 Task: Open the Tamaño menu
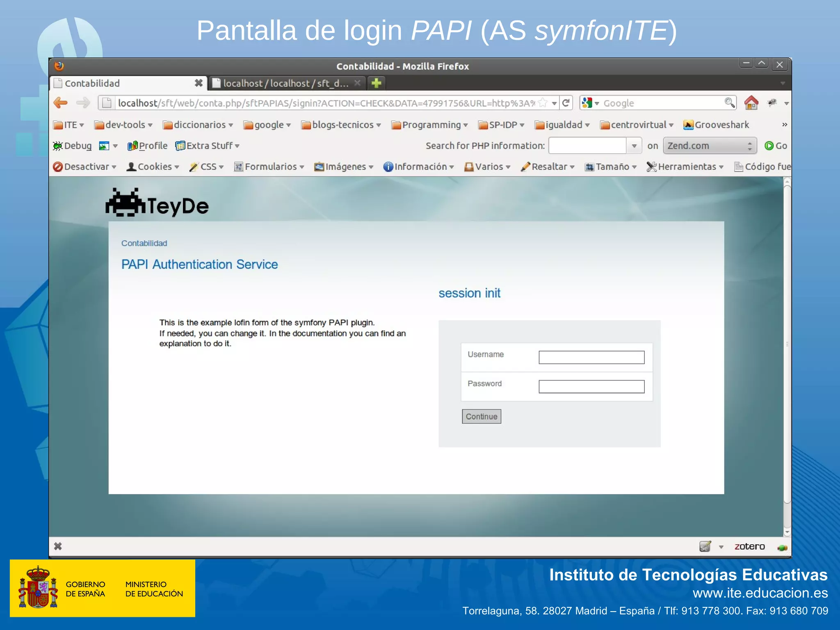611,167
